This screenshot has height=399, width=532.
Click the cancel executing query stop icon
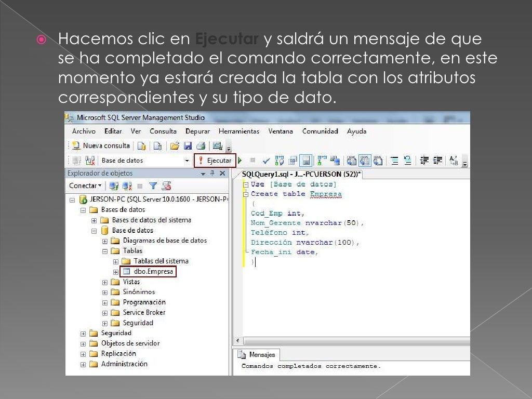(252, 160)
